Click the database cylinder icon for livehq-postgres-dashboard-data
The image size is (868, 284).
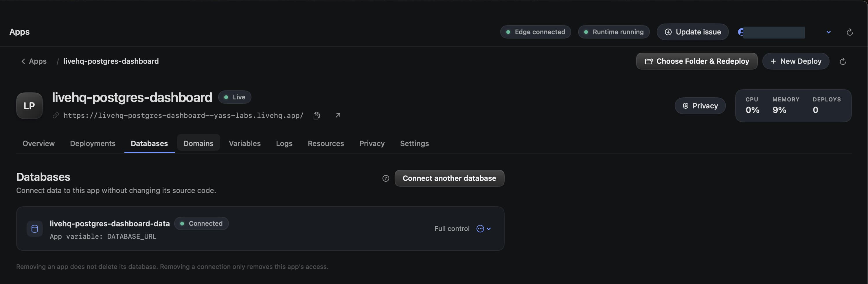(x=35, y=229)
